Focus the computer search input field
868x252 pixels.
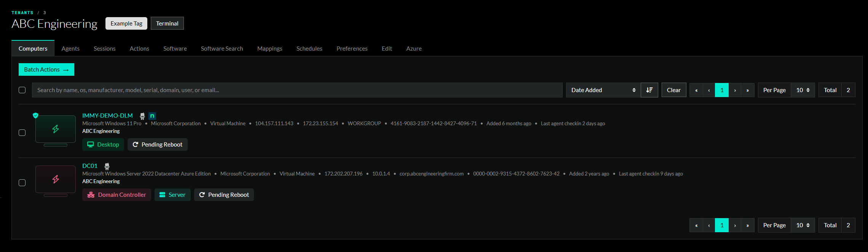(297, 90)
